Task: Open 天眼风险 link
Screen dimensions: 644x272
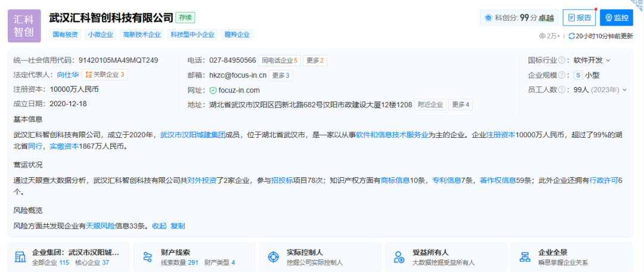Action: pos(100,226)
